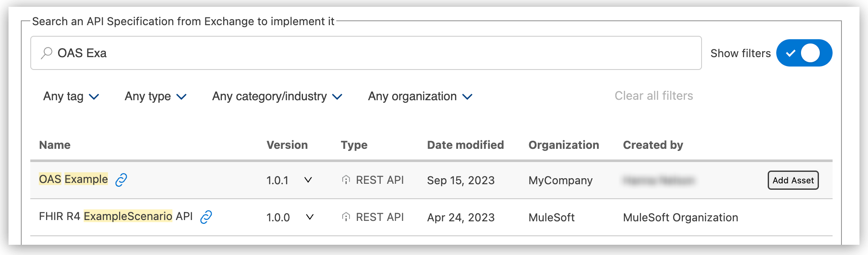Sort results by the Name column
The height and width of the screenshot is (255, 868).
point(55,145)
